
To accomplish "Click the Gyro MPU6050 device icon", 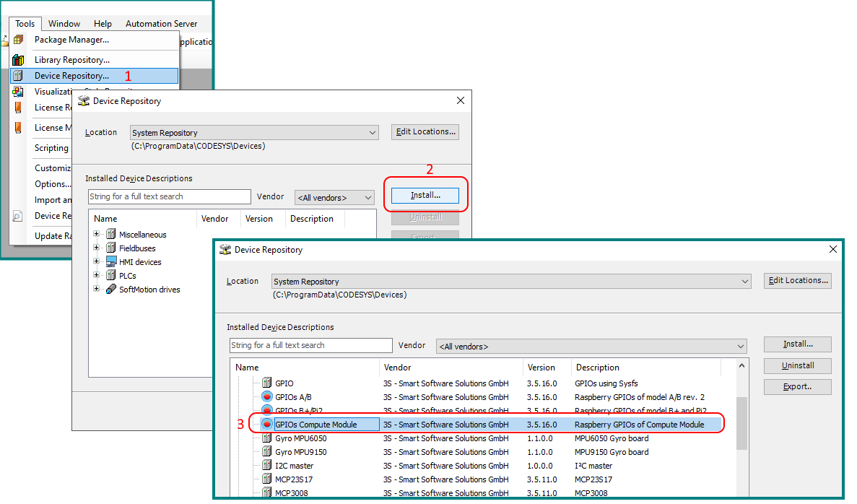I will 266,438.
